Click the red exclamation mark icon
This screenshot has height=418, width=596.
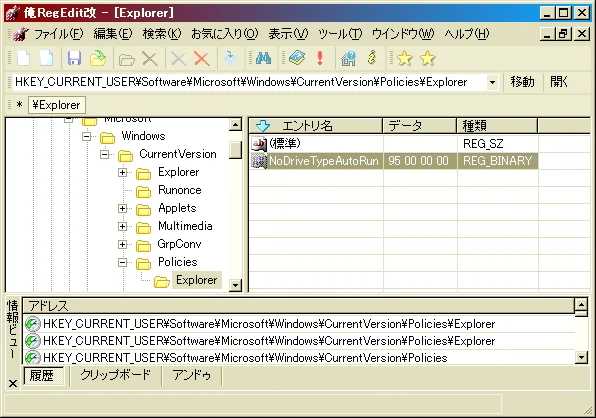(320, 58)
